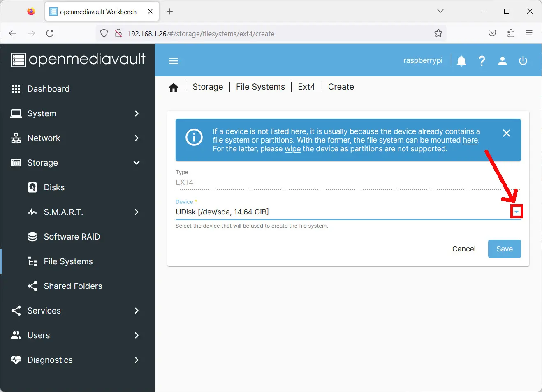This screenshot has height=392, width=542.
Task: Dismiss the blue info banner
Action: (506, 133)
